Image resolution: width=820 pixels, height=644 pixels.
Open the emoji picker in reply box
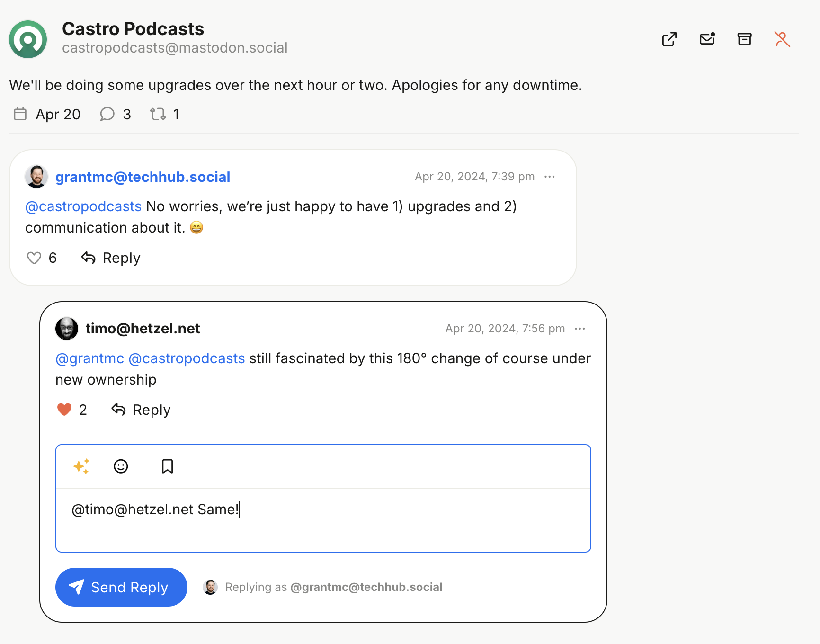[x=121, y=466]
